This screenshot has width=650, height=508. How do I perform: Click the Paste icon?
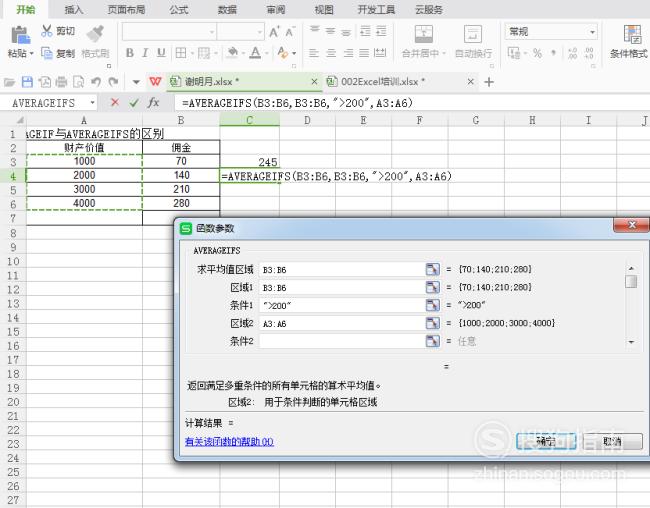(x=20, y=35)
